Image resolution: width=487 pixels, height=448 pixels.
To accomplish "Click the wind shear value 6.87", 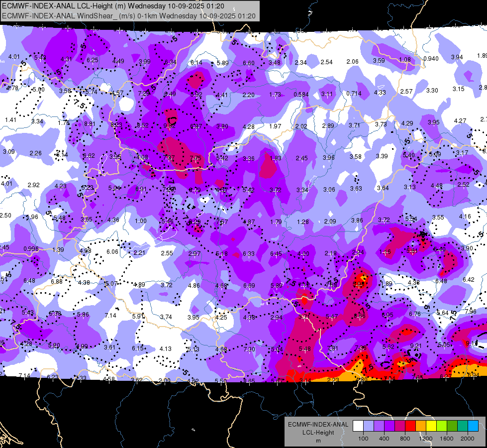I will 196,126.
